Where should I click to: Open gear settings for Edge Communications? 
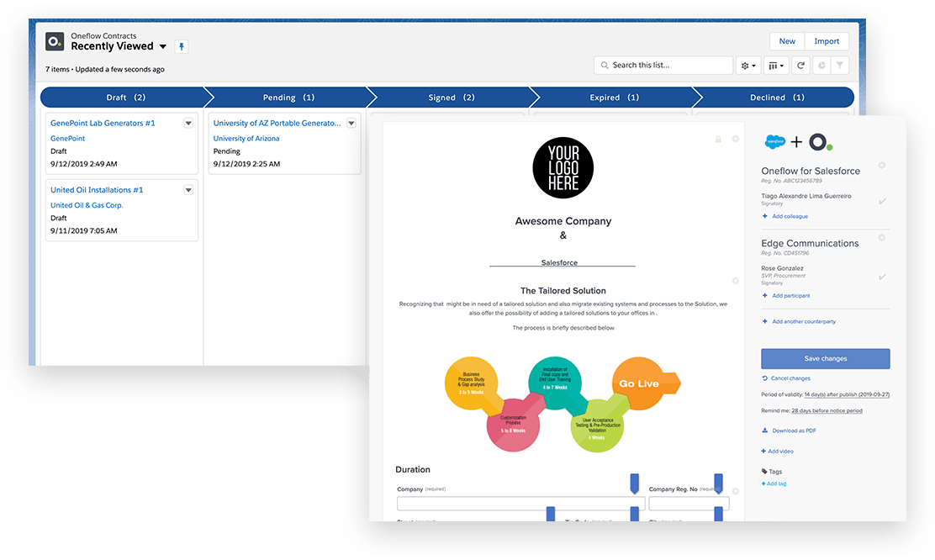(881, 237)
